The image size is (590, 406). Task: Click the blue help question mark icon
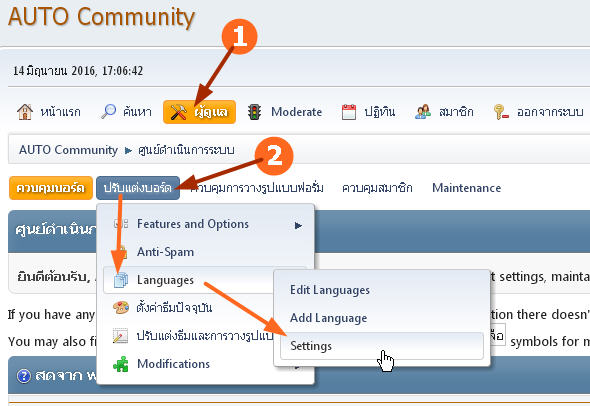coord(24,376)
